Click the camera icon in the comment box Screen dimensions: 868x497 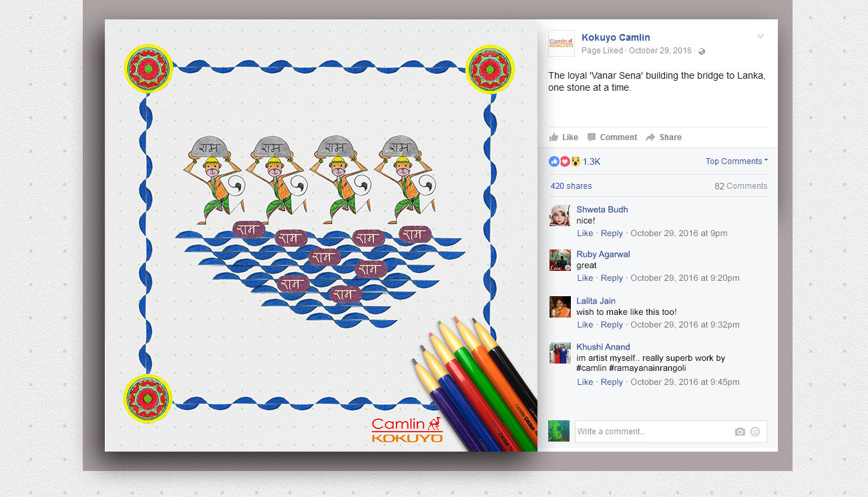740,432
